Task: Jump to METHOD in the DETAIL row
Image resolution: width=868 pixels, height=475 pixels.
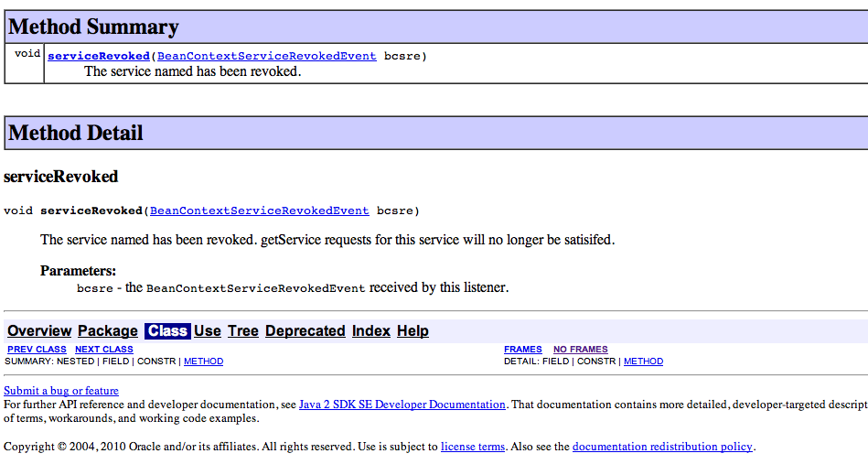Action: pos(643,362)
